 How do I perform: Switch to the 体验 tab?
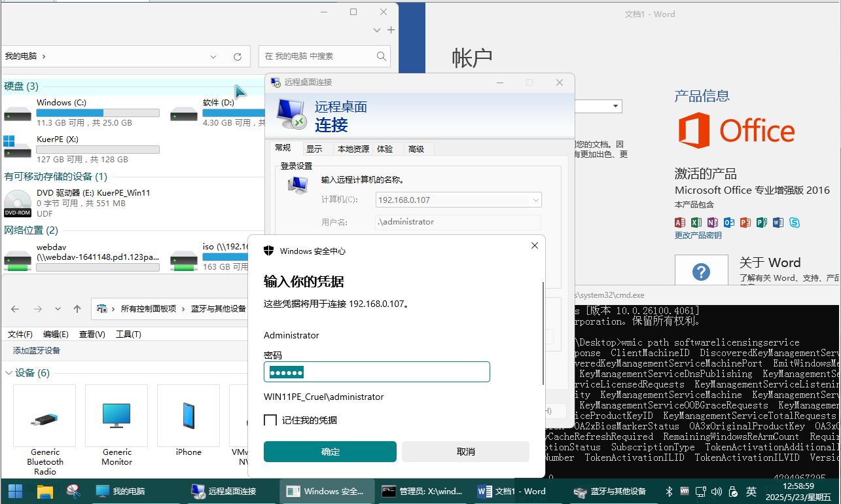pos(385,149)
